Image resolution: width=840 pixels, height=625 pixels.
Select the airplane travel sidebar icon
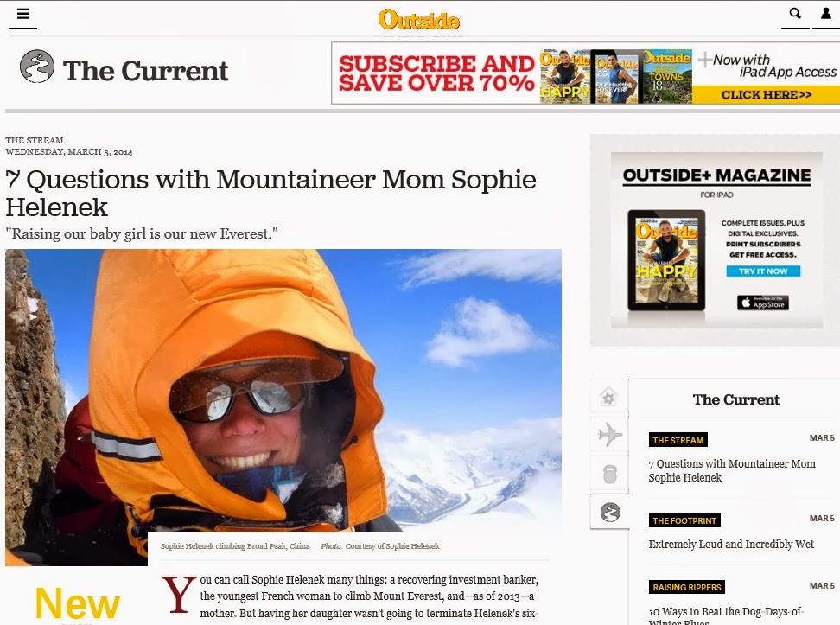[609, 434]
